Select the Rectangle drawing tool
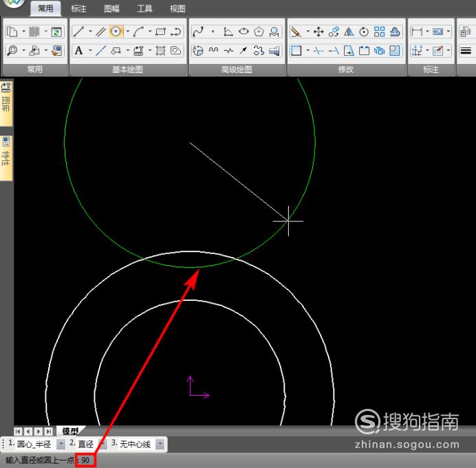Screen dimensions: 476x468 click(x=160, y=32)
